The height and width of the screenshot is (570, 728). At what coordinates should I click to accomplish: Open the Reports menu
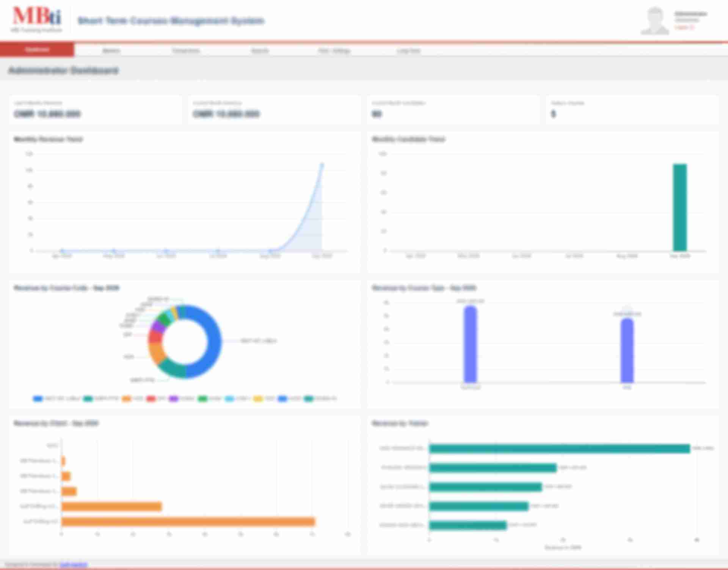(x=260, y=50)
